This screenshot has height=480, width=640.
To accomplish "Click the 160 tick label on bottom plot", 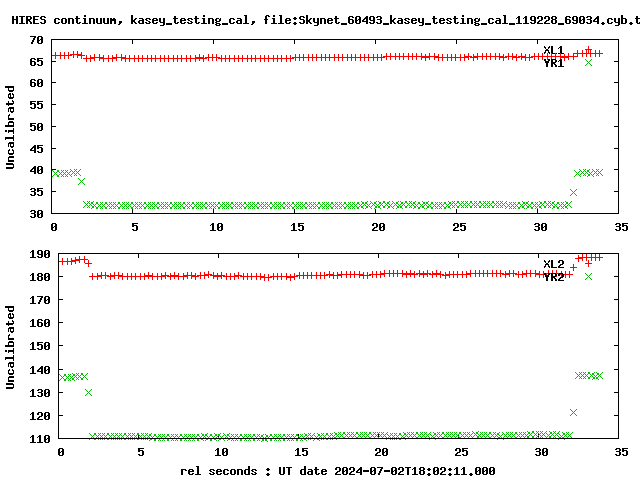I will click(x=40, y=323).
